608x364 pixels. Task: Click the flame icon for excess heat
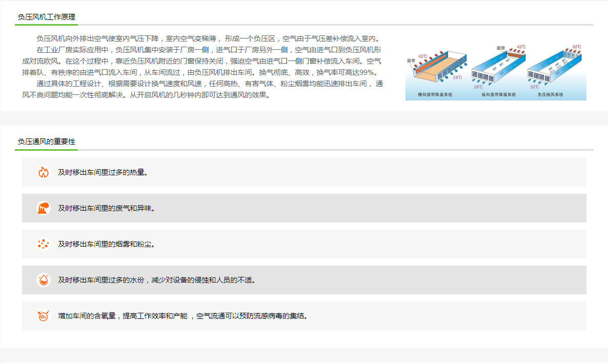coord(43,172)
